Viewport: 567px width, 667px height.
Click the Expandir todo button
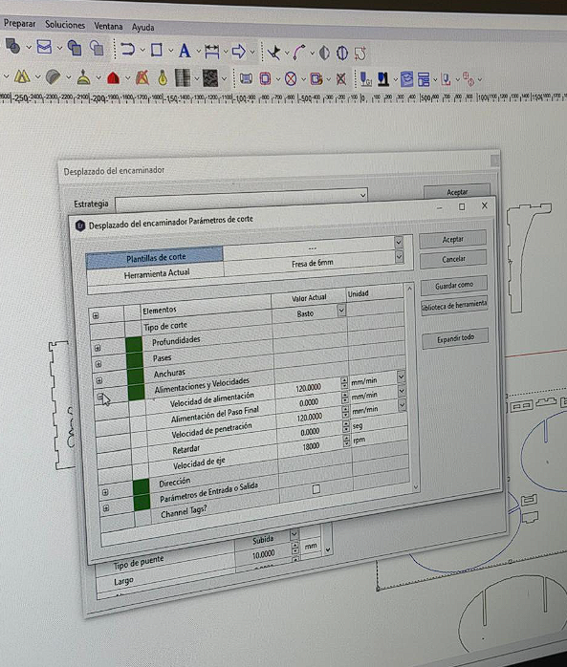(x=455, y=338)
